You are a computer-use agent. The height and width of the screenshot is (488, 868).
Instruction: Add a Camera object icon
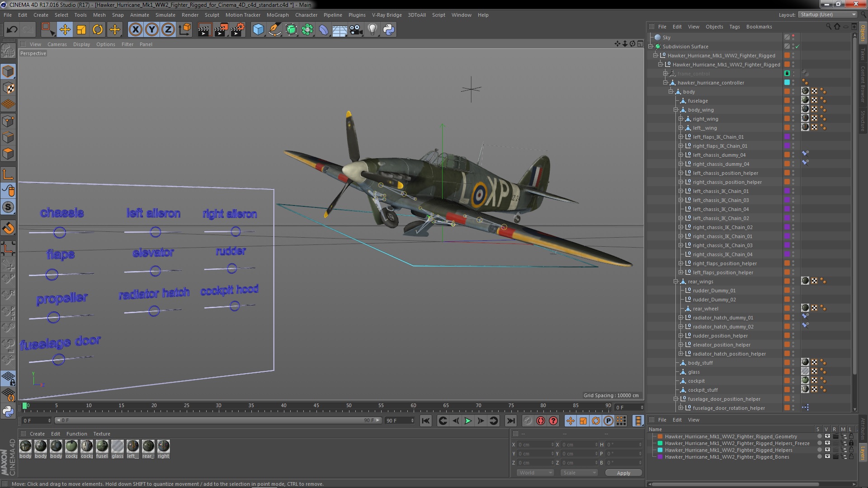(356, 30)
